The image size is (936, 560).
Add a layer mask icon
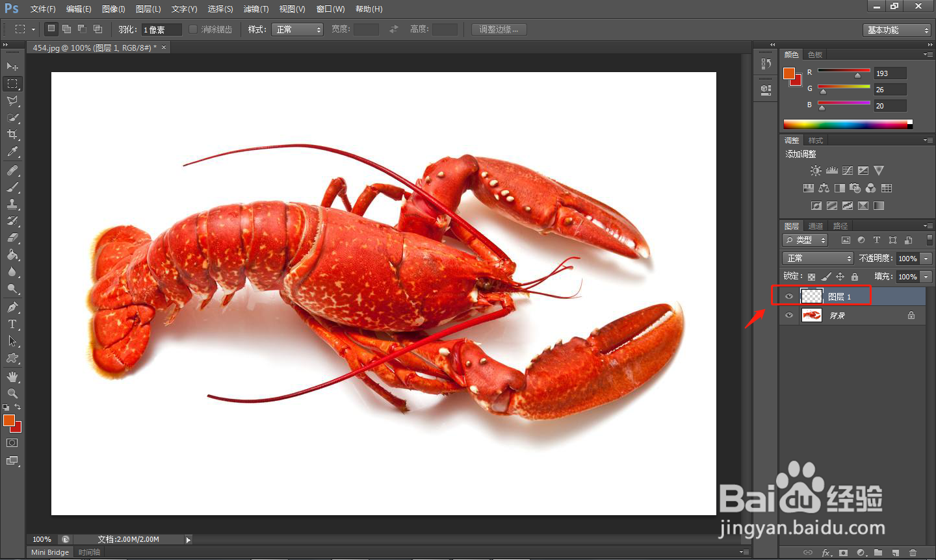coord(843,553)
